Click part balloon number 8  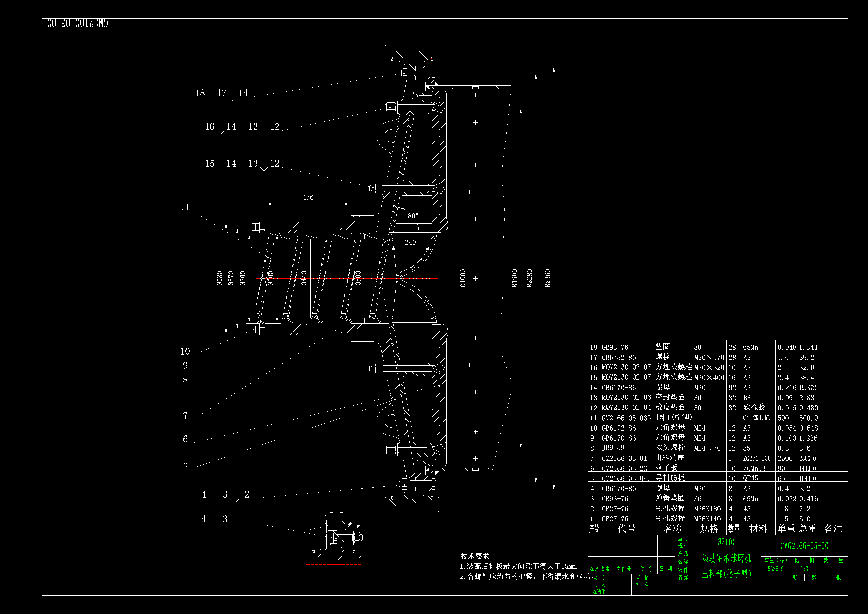(185, 380)
